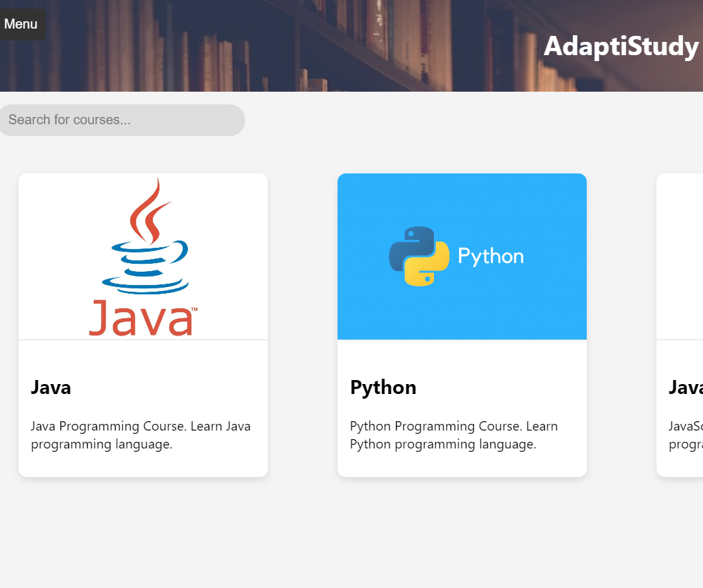Focus the Search for courses field
This screenshot has width=703, height=588.
pyautogui.click(x=122, y=120)
